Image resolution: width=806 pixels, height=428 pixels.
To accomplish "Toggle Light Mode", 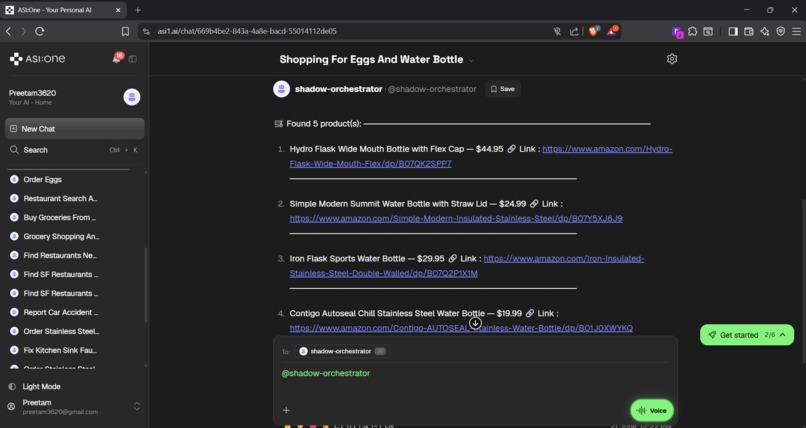I will 35,386.
